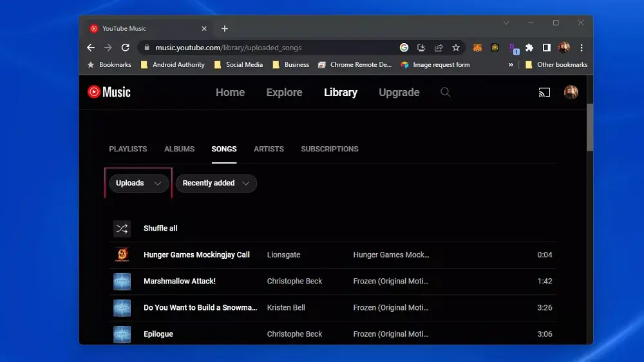This screenshot has height=362, width=644.
Task: Open the Android Authority bookmark folder
Action: click(x=173, y=65)
